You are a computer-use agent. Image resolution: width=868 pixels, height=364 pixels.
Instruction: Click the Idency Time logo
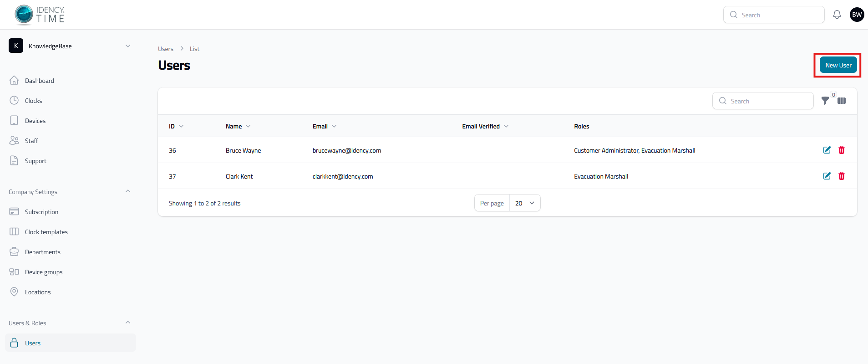[x=40, y=15]
